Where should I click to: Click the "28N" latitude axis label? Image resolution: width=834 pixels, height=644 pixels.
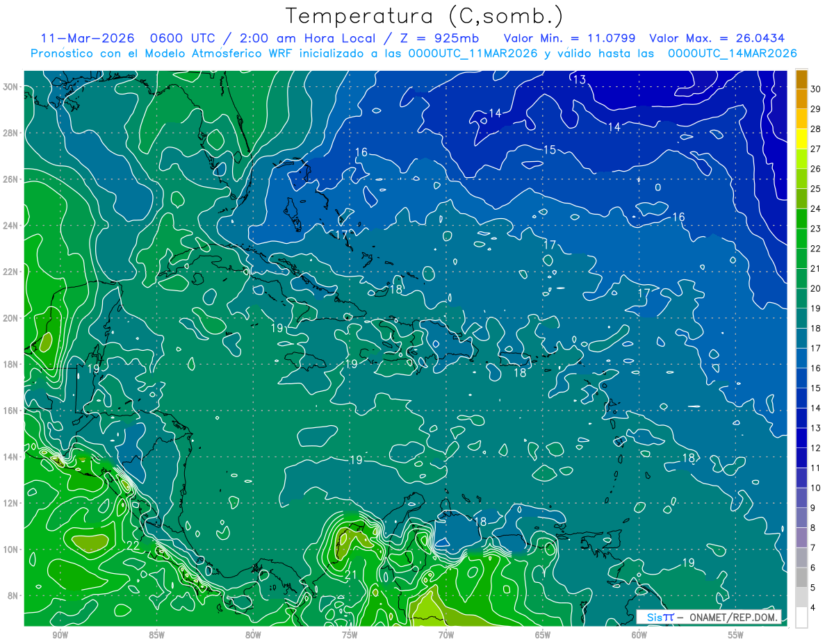(10, 133)
